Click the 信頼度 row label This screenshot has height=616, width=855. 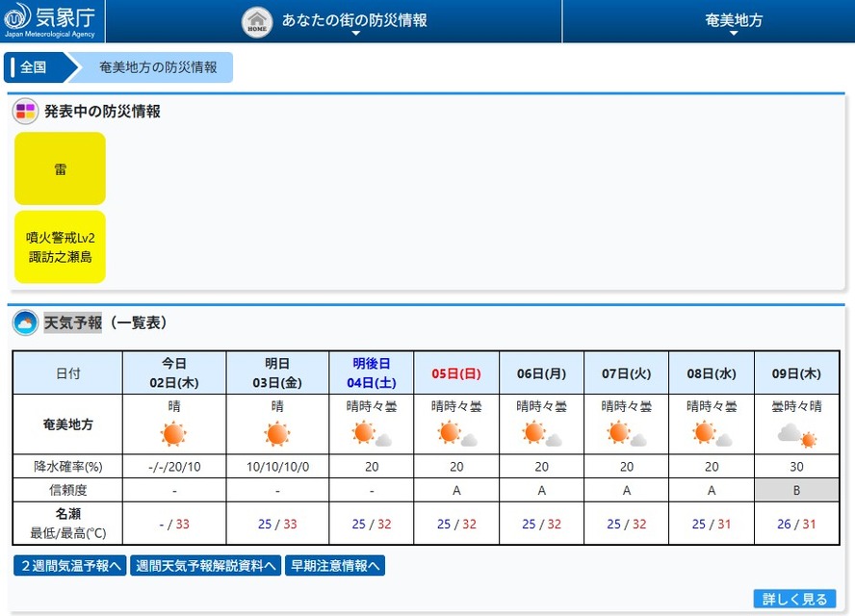coord(68,490)
